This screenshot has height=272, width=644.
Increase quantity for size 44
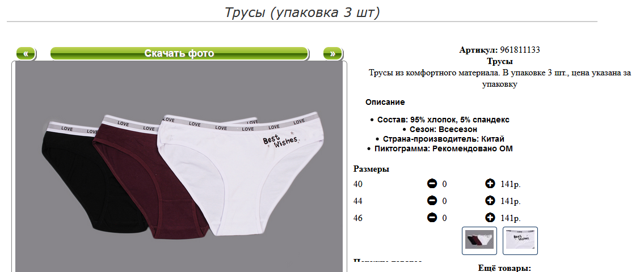click(x=490, y=201)
